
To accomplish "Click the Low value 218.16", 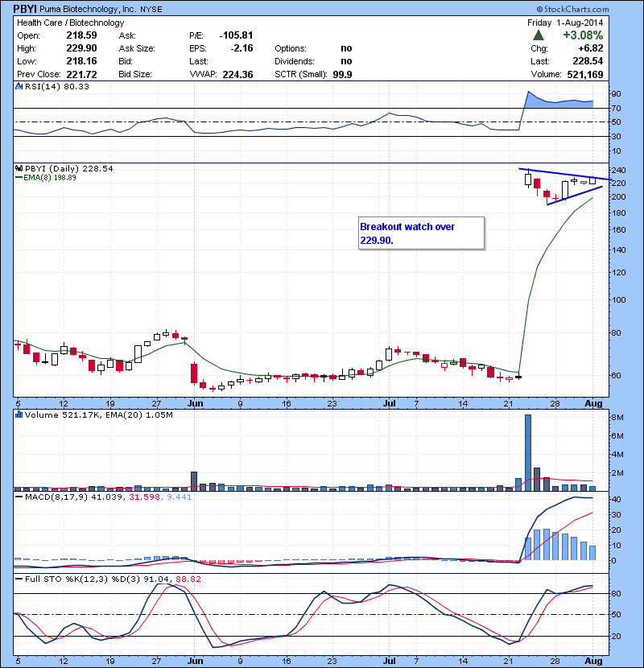I will (x=81, y=61).
